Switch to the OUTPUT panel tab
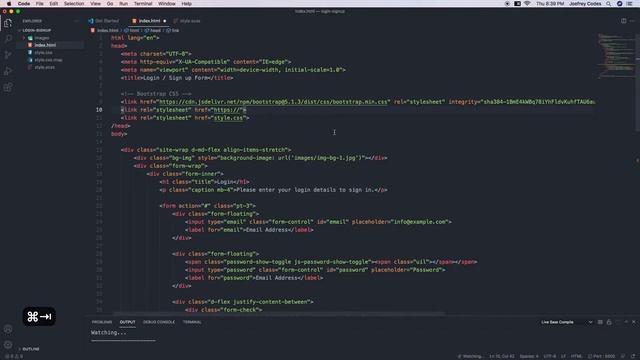This screenshot has width=640, height=360. point(127,322)
